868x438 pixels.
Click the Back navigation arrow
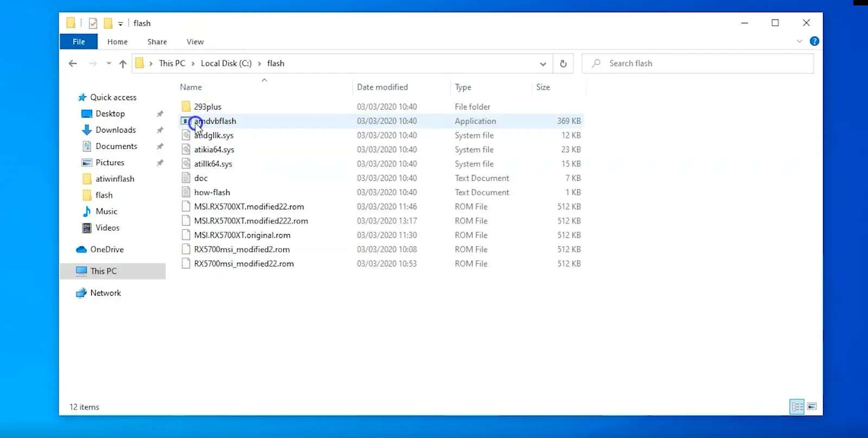tap(73, 64)
